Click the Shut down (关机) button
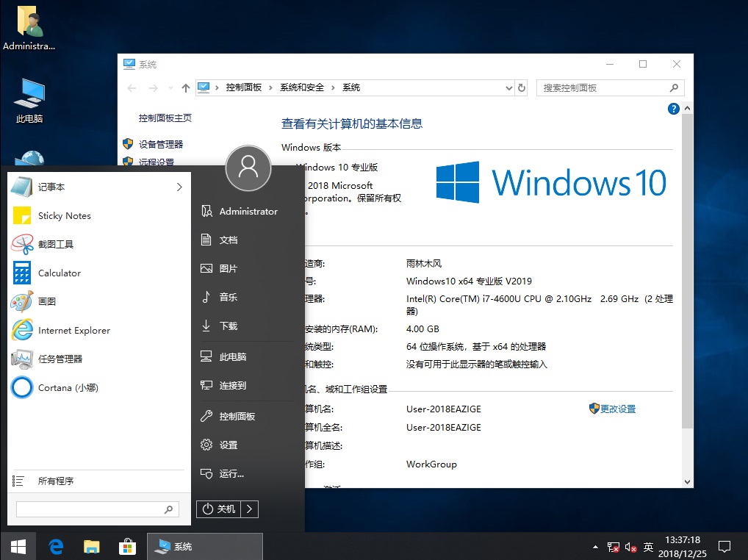748x560 pixels. point(218,509)
